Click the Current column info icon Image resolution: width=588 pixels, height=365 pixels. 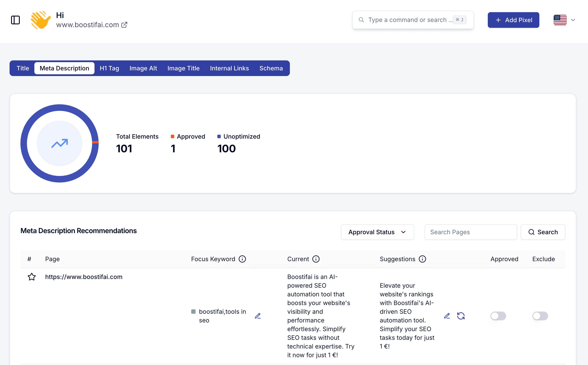316,259
